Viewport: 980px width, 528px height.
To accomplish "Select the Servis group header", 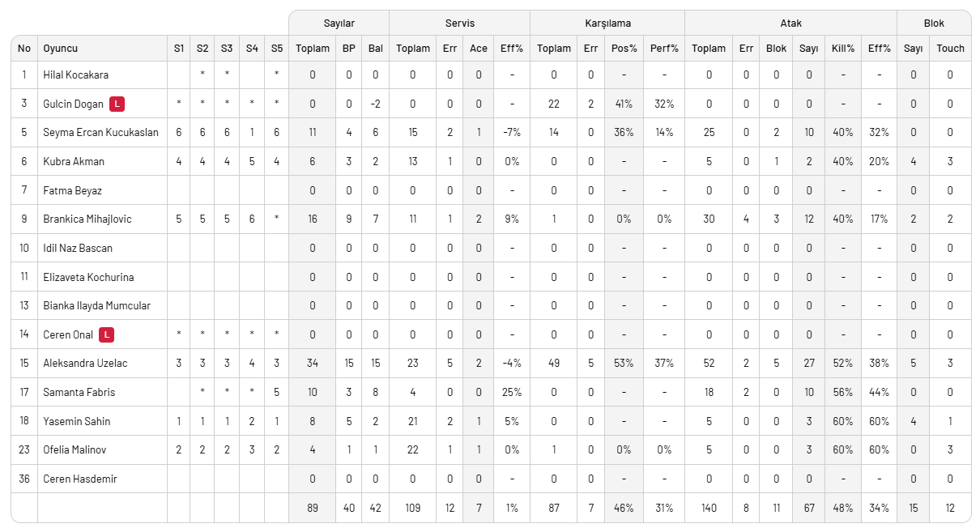I will click(459, 23).
